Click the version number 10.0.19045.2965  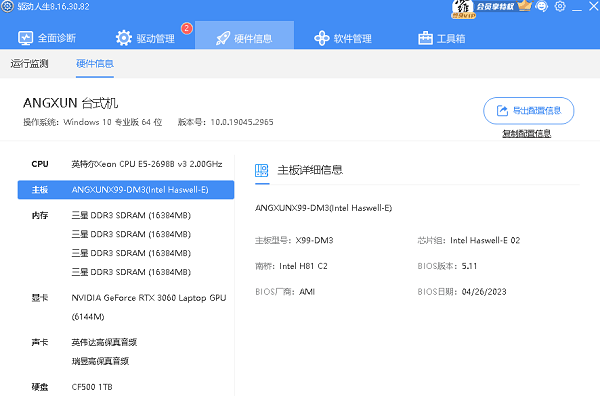pyautogui.click(x=242, y=122)
